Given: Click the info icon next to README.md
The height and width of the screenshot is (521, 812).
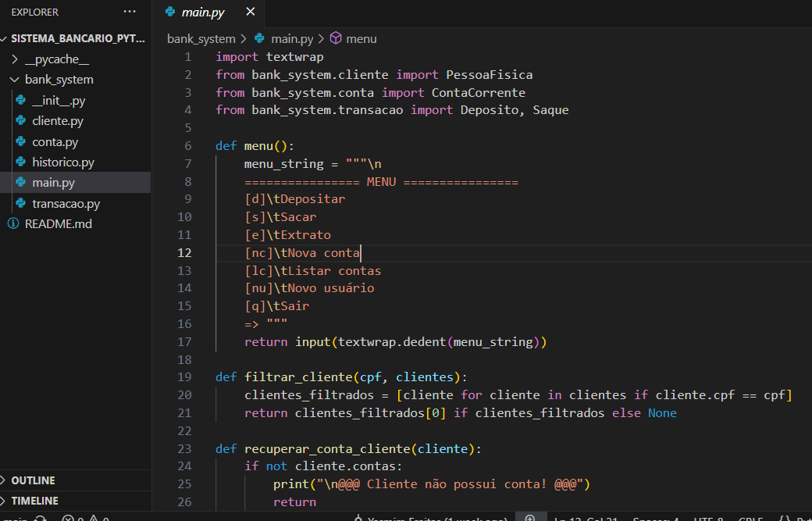Looking at the screenshot, I should pyautogui.click(x=12, y=223).
